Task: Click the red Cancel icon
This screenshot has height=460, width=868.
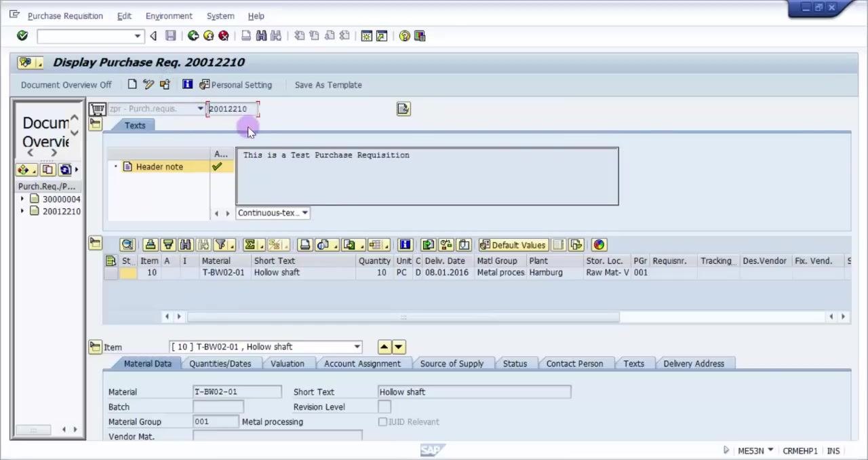Action: 223,36
